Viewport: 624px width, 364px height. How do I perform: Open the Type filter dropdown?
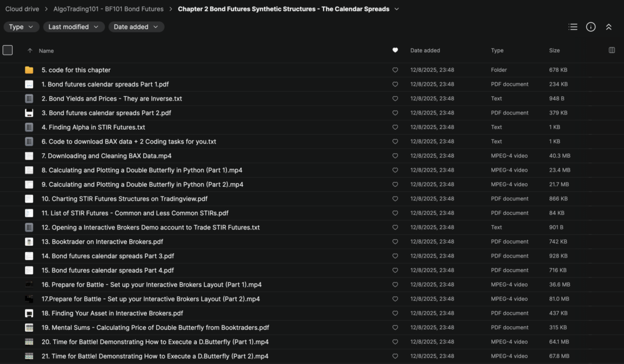coord(21,27)
